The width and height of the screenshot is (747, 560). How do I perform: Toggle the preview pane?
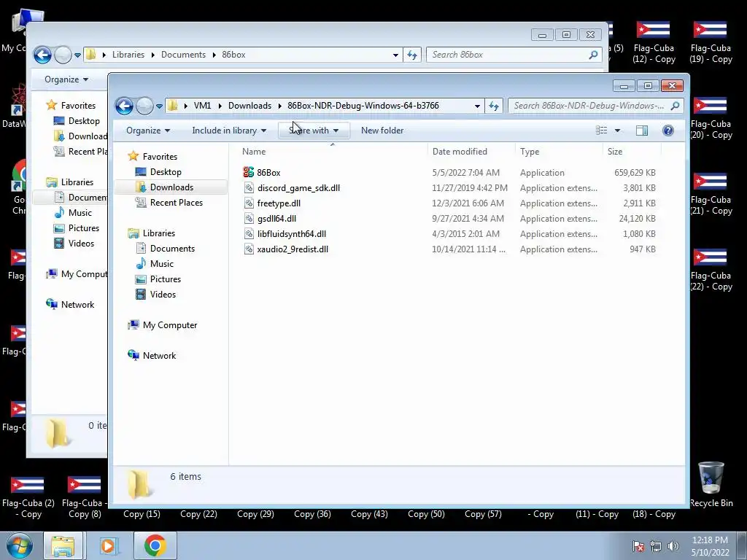[x=642, y=131]
